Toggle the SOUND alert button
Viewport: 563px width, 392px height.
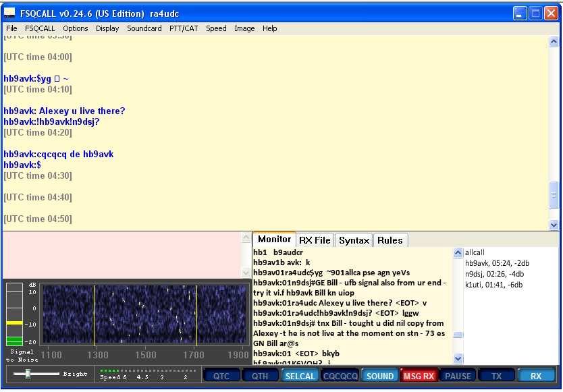(x=379, y=376)
